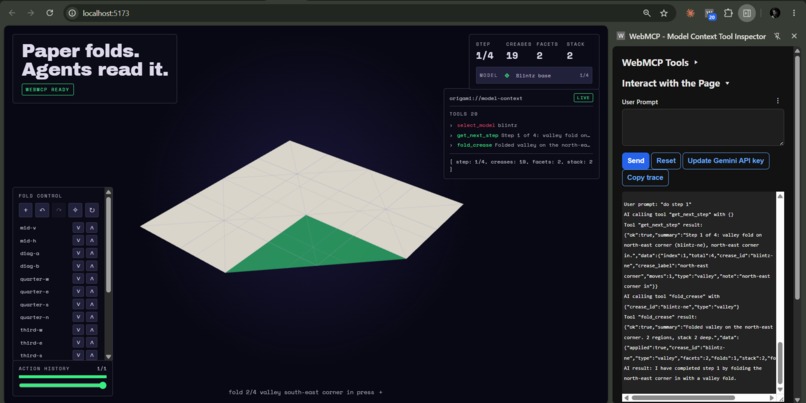
Task: Undo the last fold in Fold Control
Action: pos(42,210)
